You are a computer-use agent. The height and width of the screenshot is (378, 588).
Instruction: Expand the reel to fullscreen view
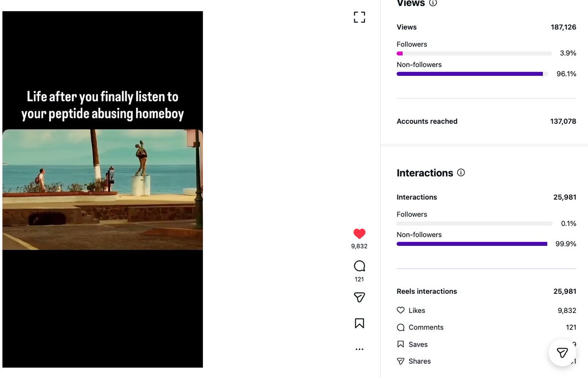[x=359, y=18]
